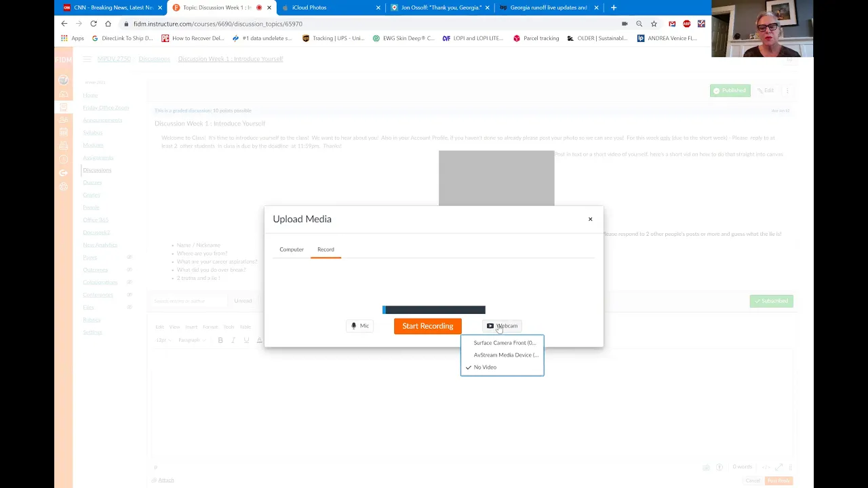Close the CNN Breaking News browser tab
868x488 pixels.
(x=160, y=7)
